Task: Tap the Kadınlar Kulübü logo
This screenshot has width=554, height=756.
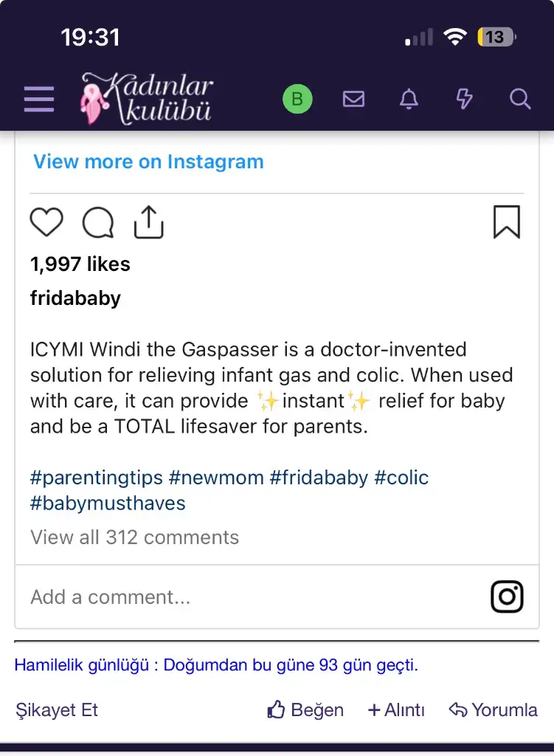Action: tap(147, 97)
